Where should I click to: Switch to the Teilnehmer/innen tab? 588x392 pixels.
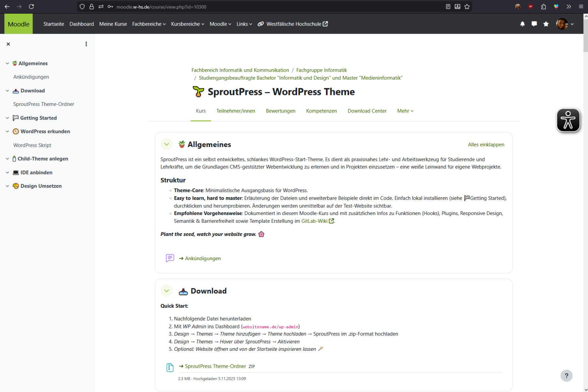pos(236,111)
